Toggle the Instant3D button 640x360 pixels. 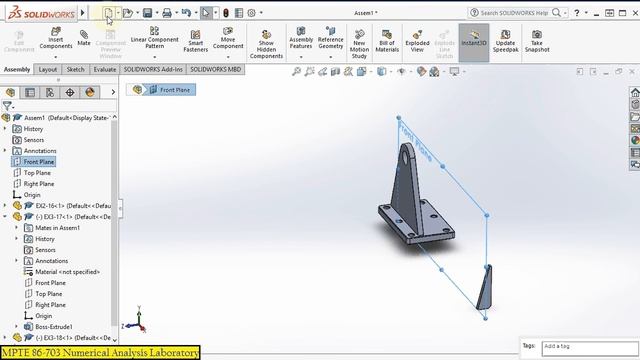pos(474,42)
